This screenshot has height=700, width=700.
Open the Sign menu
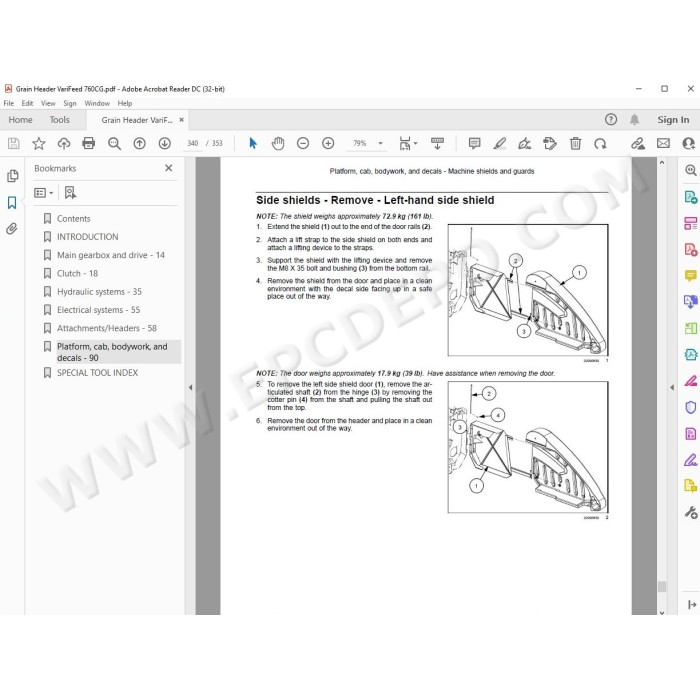(x=70, y=103)
